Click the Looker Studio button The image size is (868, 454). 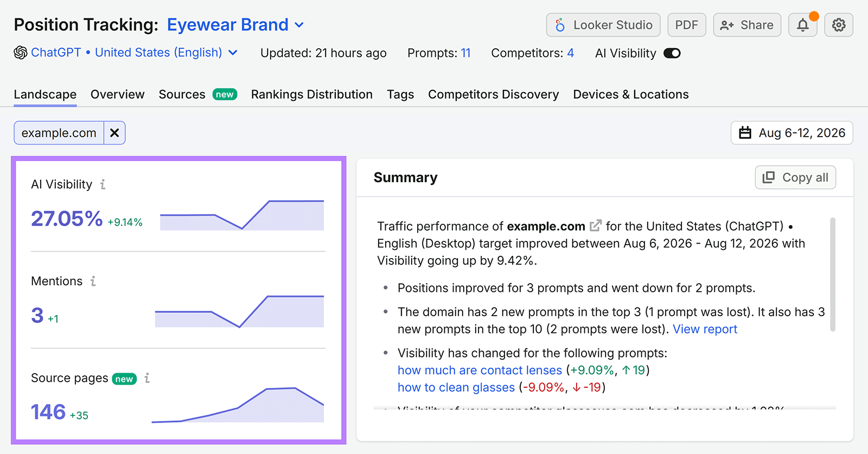click(603, 25)
